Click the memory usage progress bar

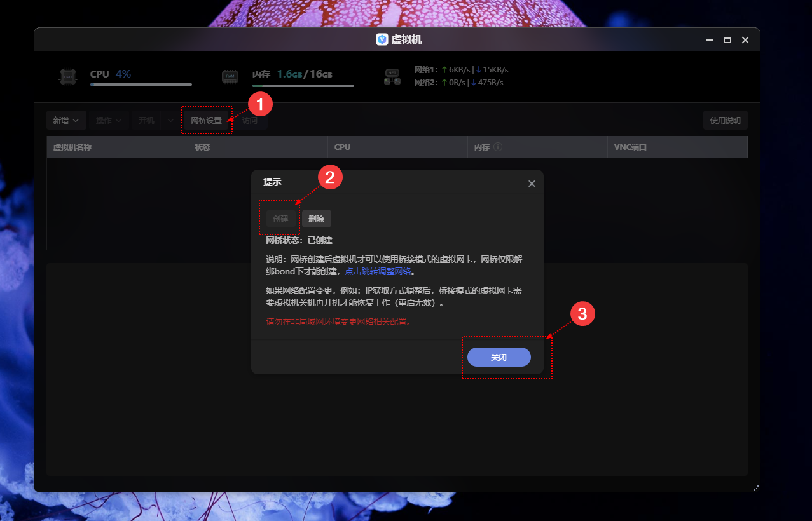tap(303, 85)
